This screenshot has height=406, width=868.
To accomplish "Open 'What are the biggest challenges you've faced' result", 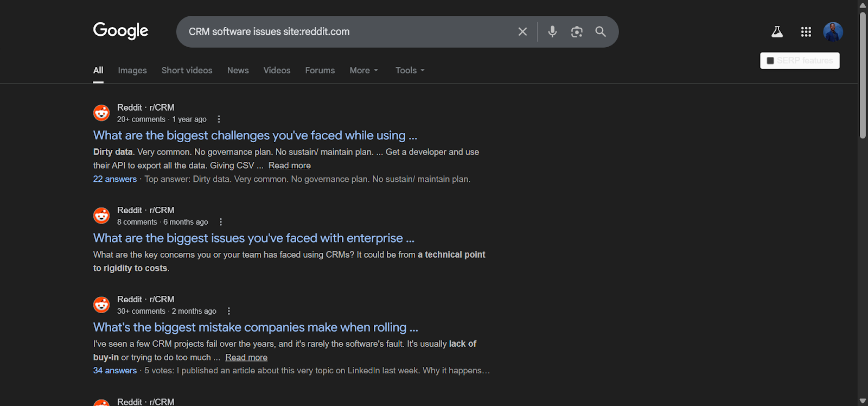I will (x=255, y=135).
